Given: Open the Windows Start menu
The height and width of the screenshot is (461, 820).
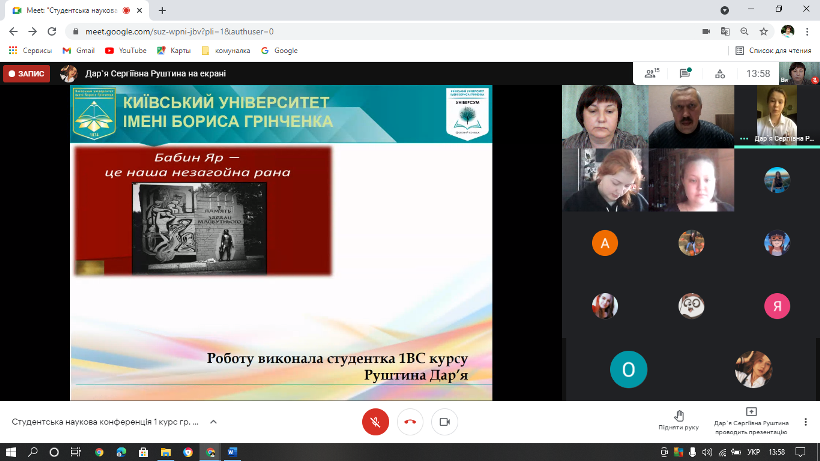Looking at the screenshot, I should pos(10,452).
